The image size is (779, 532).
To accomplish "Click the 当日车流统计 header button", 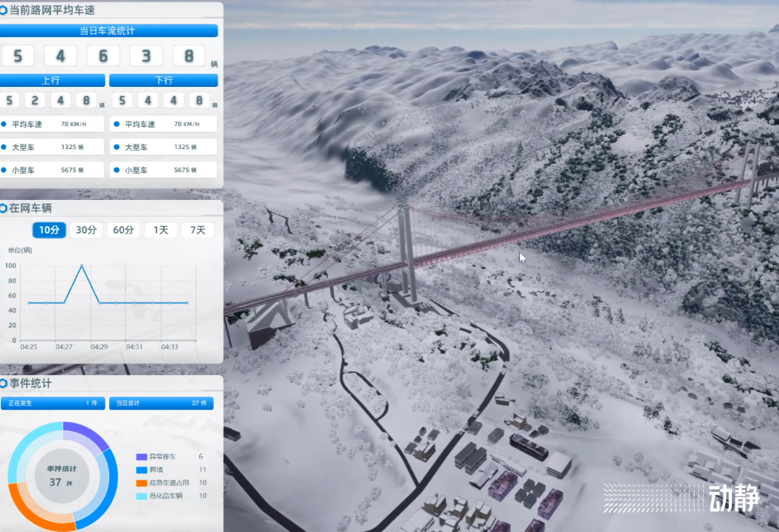I will click(x=108, y=31).
